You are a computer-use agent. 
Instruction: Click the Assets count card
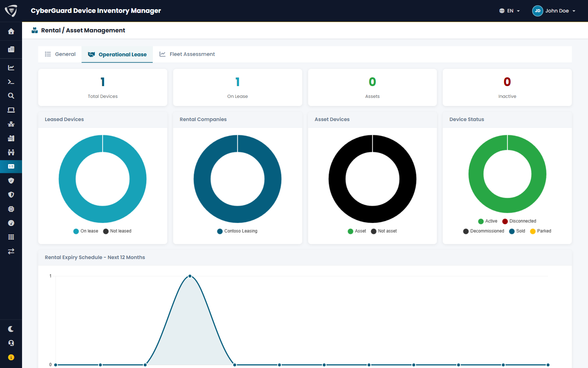pos(372,88)
